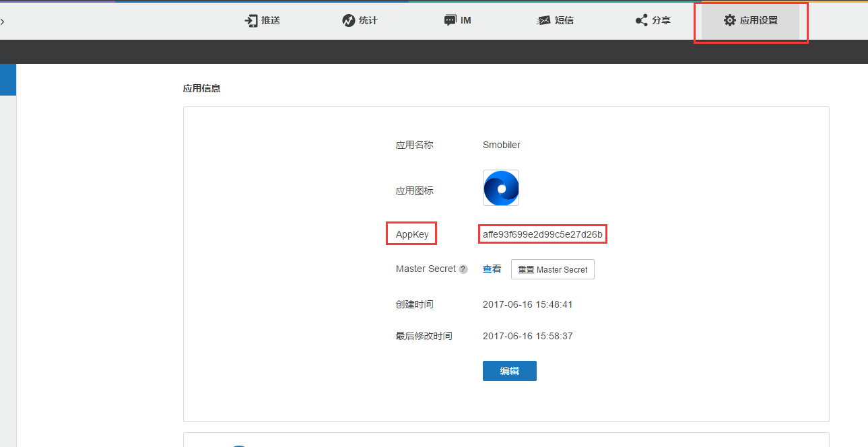Image resolution: width=868 pixels, height=447 pixels.
Task: Click the Master Secret label
Action: (x=426, y=269)
